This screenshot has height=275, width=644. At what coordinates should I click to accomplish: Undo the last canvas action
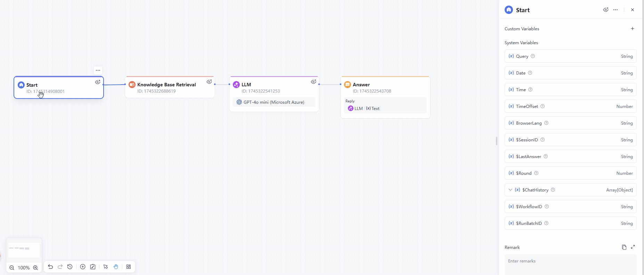[50, 267]
